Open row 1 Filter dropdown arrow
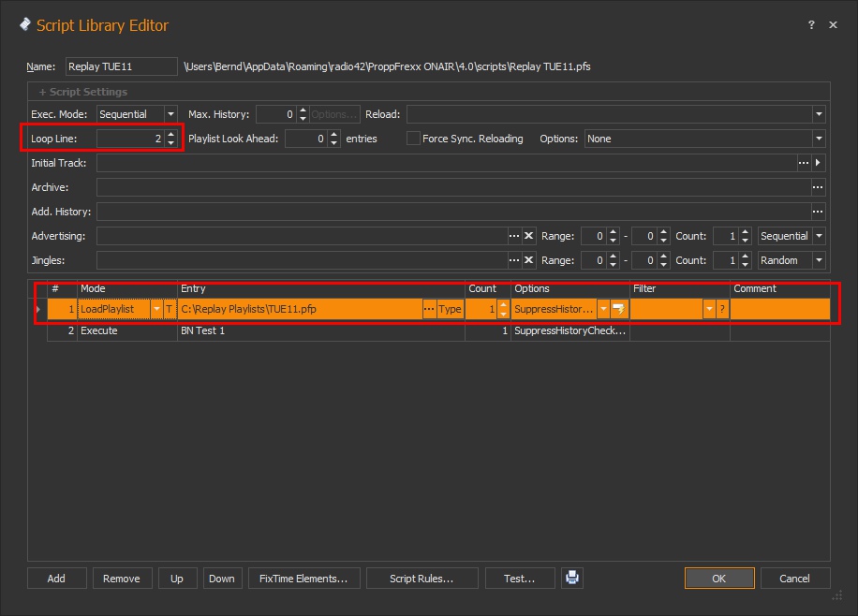 point(709,309)
